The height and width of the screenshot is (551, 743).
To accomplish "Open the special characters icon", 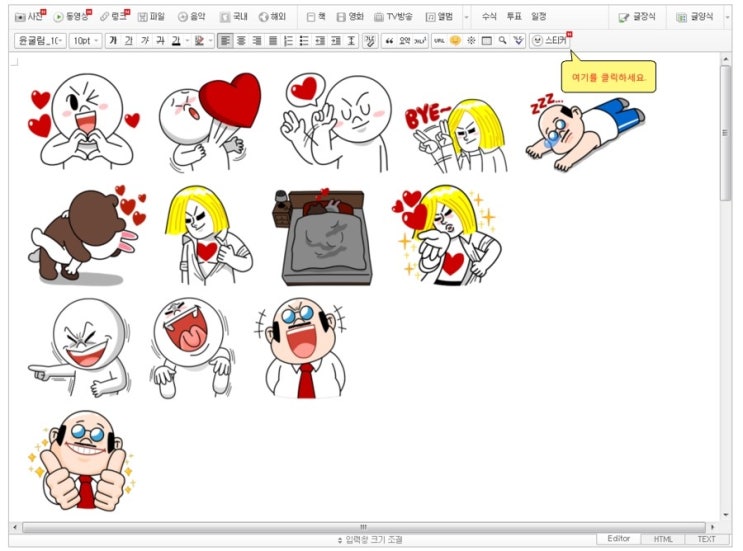I will click(471, 41).
